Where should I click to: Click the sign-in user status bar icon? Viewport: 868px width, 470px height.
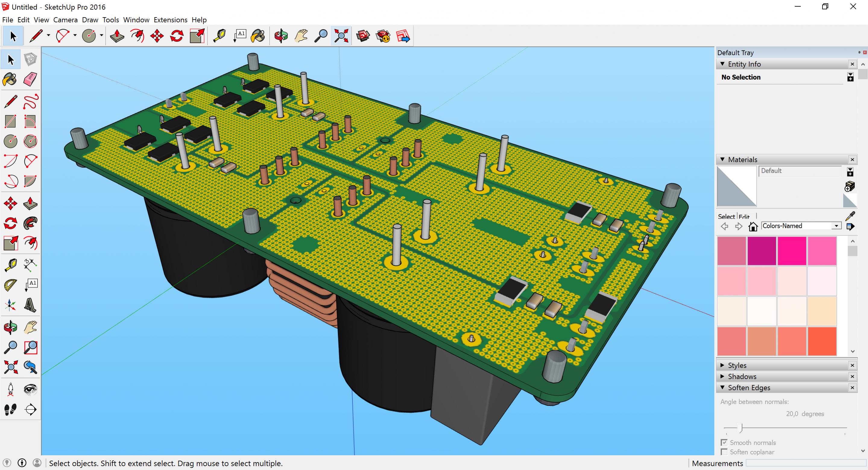click(37, 463)
